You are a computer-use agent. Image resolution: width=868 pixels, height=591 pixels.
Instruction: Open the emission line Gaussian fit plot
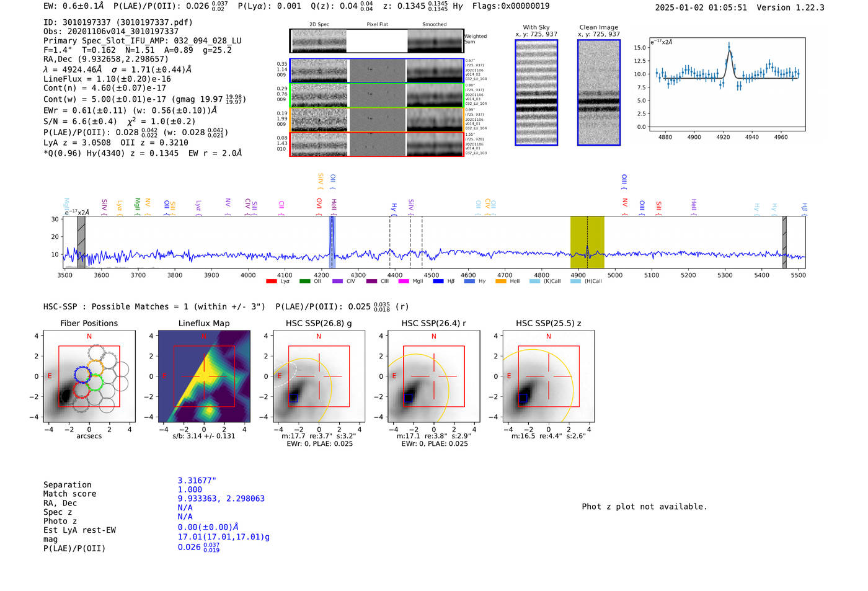pyautogui.click(x=727, y=84)
